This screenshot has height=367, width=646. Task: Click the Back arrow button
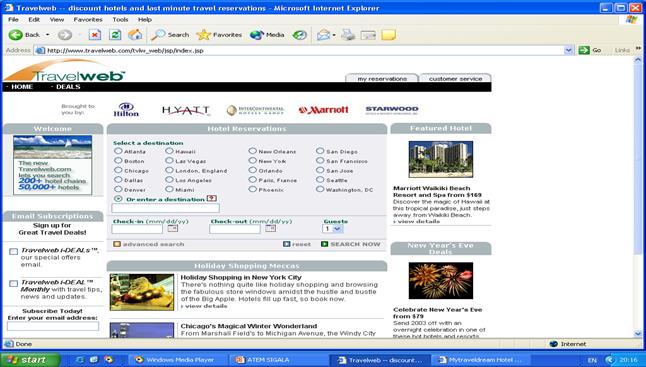click(16, 35)
